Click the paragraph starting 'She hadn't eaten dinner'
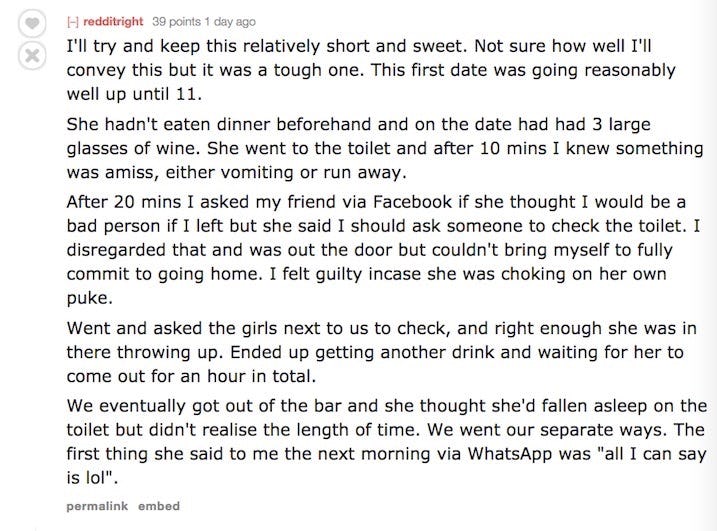Viewport: 717px width, 531px height. (384, 148)
